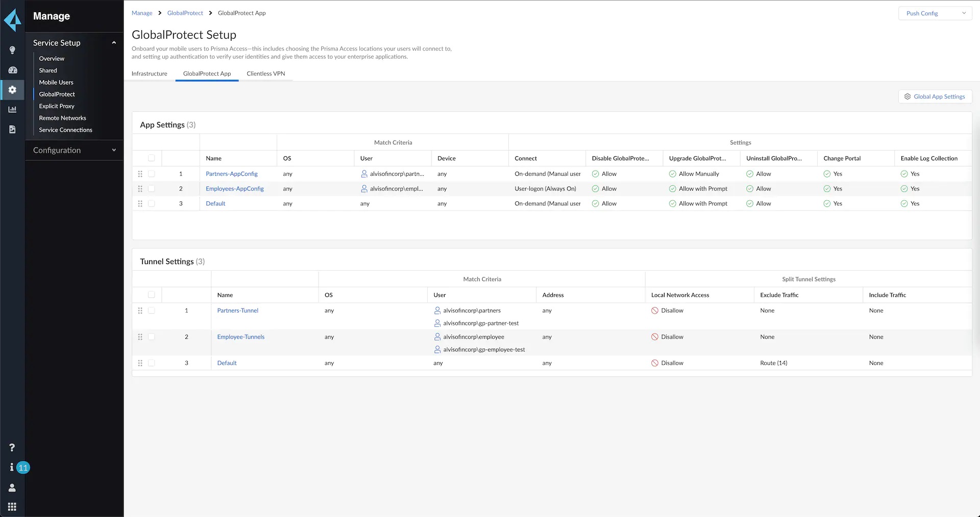Click the drag handle for Default tunnel row

(x=140, y=363)
